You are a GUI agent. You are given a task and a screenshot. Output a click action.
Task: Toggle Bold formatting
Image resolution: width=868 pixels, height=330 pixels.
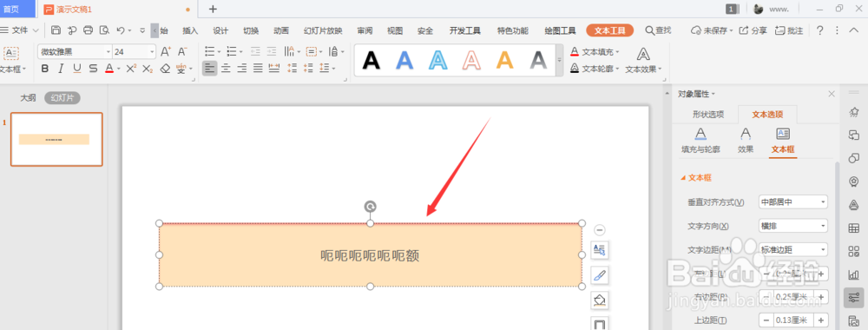click(45, 69)
